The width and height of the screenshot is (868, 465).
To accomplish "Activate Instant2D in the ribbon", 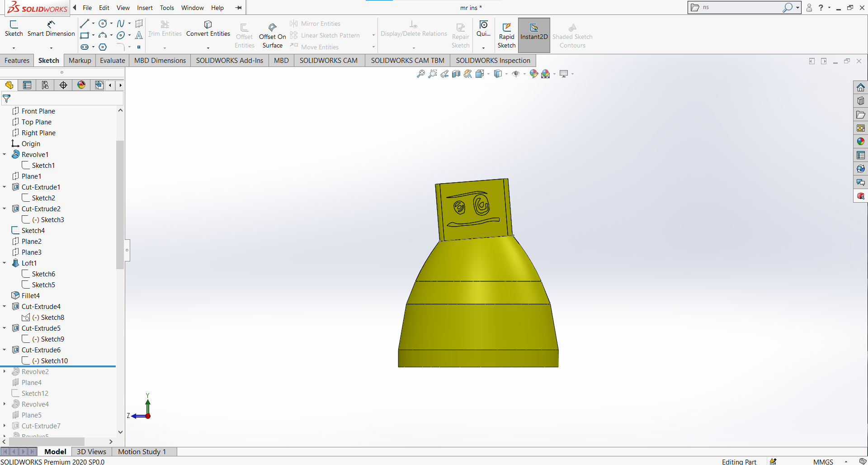I will 534,35.
